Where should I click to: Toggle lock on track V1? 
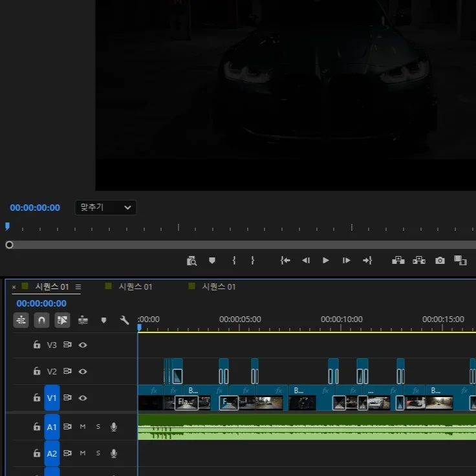(37, 397)
